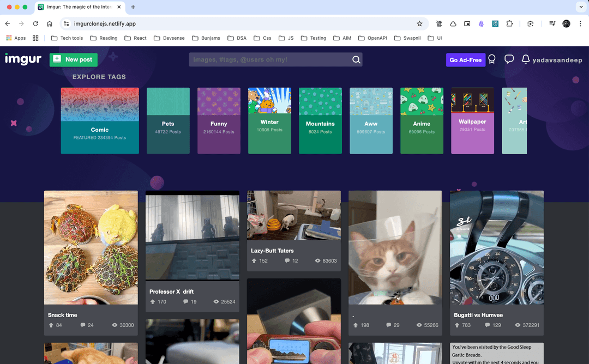Open the Comic featured tag card

point(100,121)
